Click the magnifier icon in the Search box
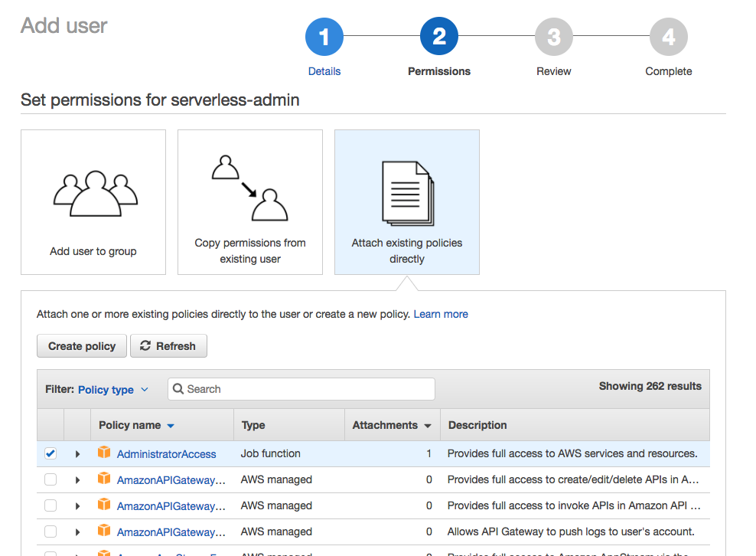756x556 pixels. [x=178, y=389]
